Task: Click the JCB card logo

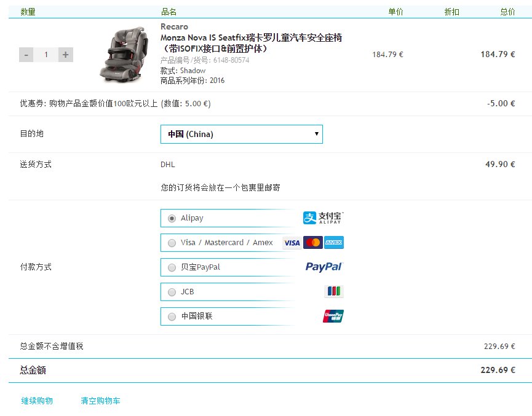Action: point(334,291)
